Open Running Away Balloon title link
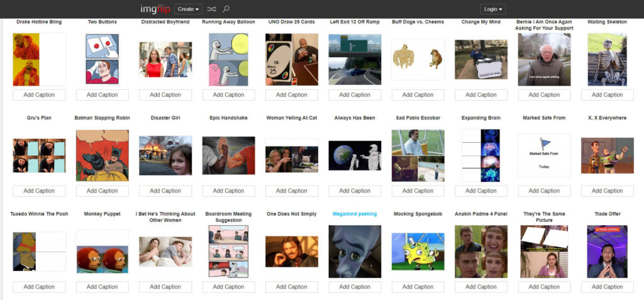 pos(228,22)
